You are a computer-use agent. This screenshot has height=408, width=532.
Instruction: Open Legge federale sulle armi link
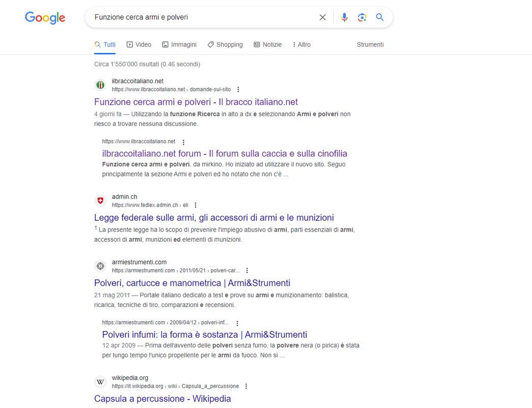(214, 218)
